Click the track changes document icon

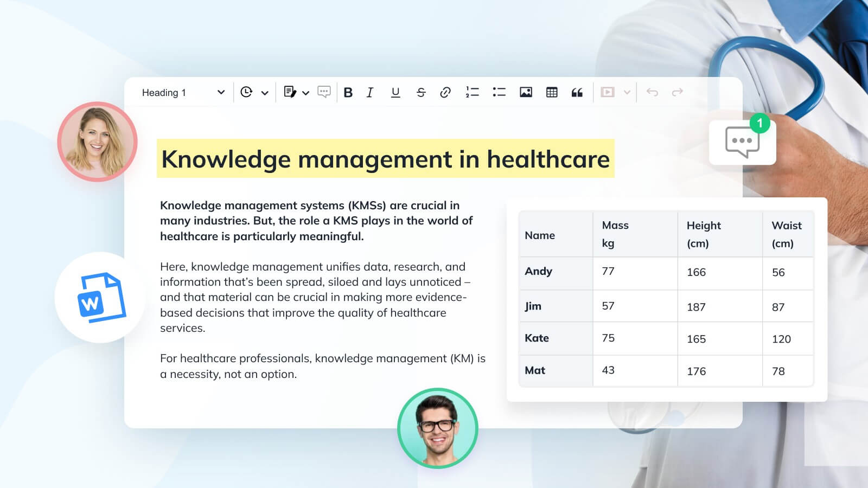coord(290,92)
